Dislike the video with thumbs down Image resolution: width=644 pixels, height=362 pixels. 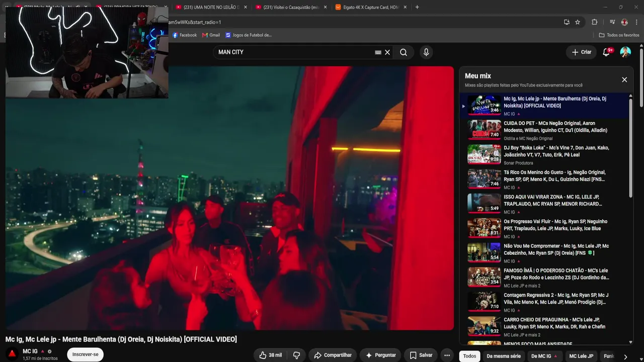click(296, 355)
